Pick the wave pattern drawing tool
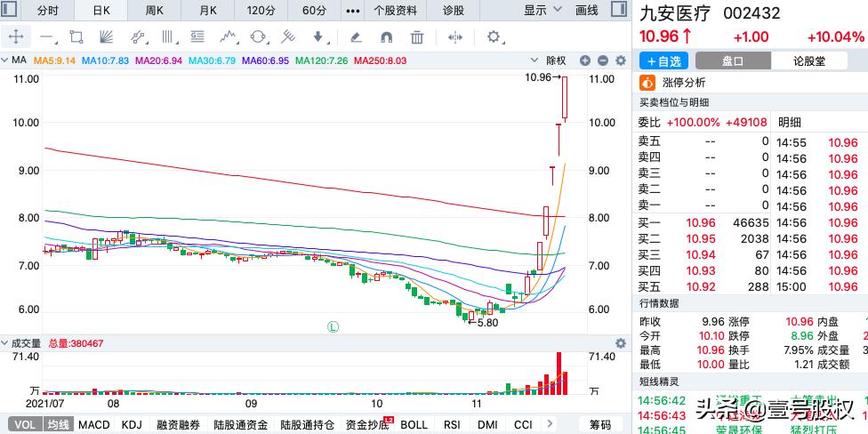 229,37
